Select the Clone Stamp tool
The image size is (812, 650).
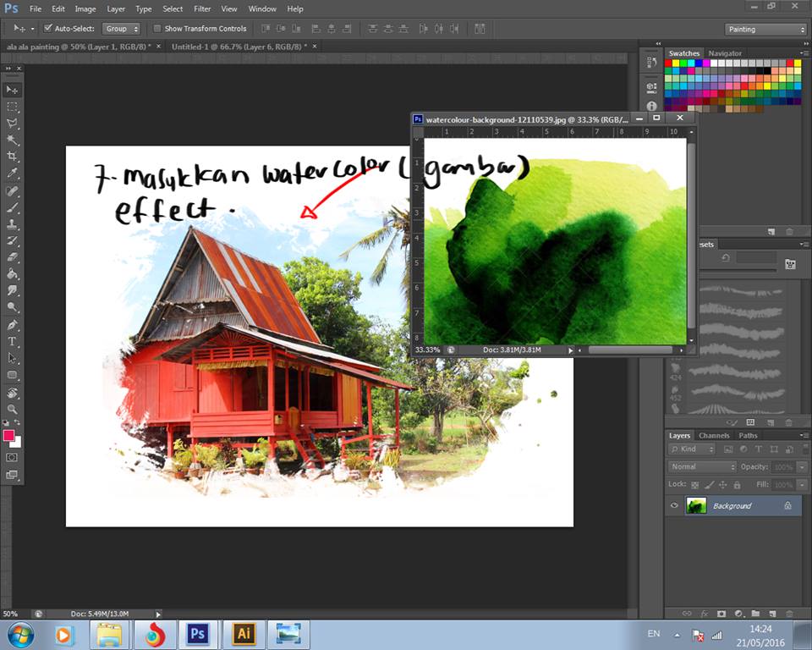coord(12,224)
